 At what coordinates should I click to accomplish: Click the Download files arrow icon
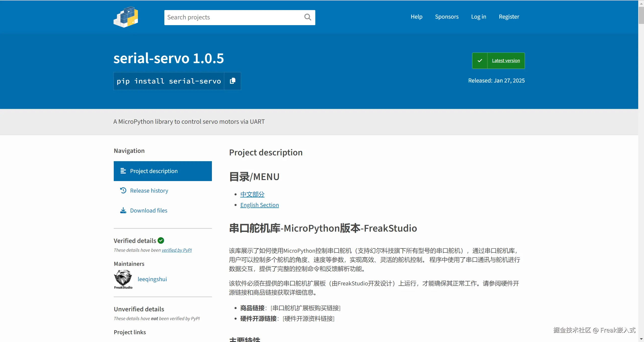point(123,210)
